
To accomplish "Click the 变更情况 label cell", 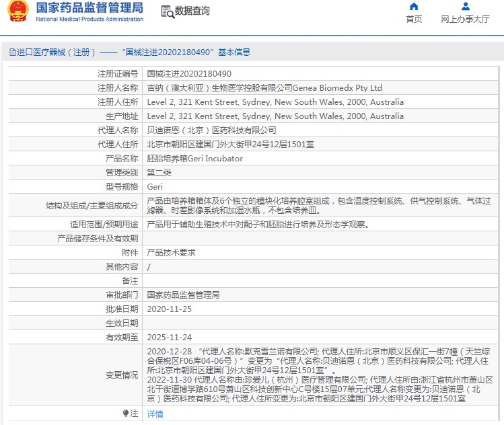I will coord(75,375).
